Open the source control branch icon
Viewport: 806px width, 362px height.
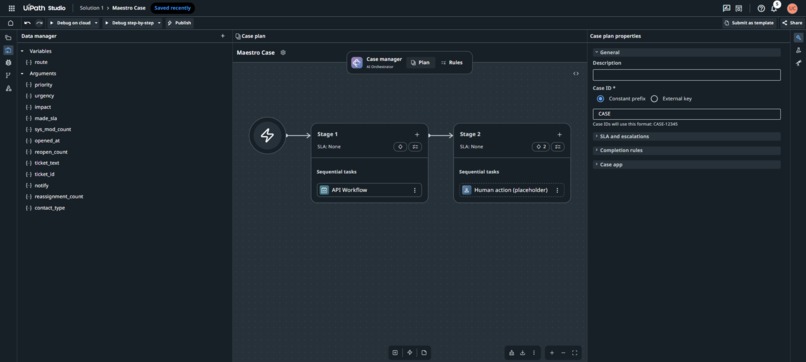[8, 75]
